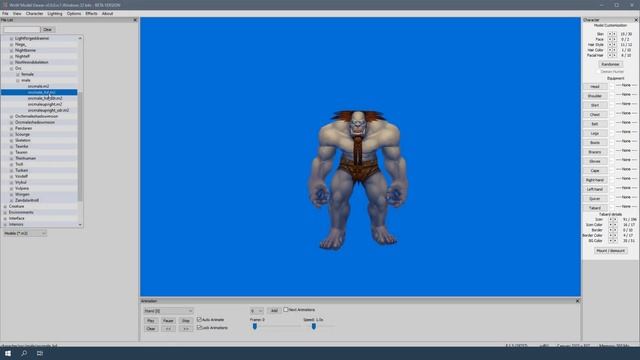This screenshot has width=640, height=360.
Task: Expand the Nightborne tree node
Action: pyautogui.click(x=11, y=50)
